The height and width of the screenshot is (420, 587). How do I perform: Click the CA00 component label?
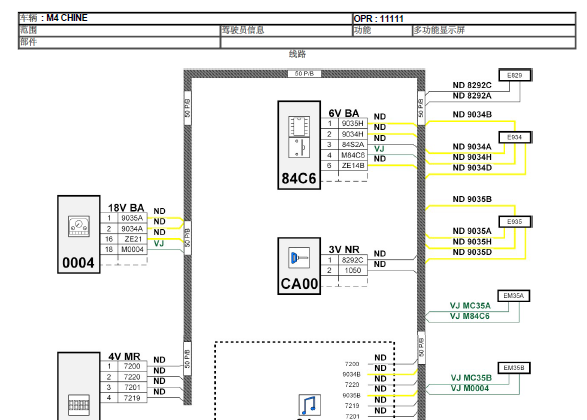299,284
